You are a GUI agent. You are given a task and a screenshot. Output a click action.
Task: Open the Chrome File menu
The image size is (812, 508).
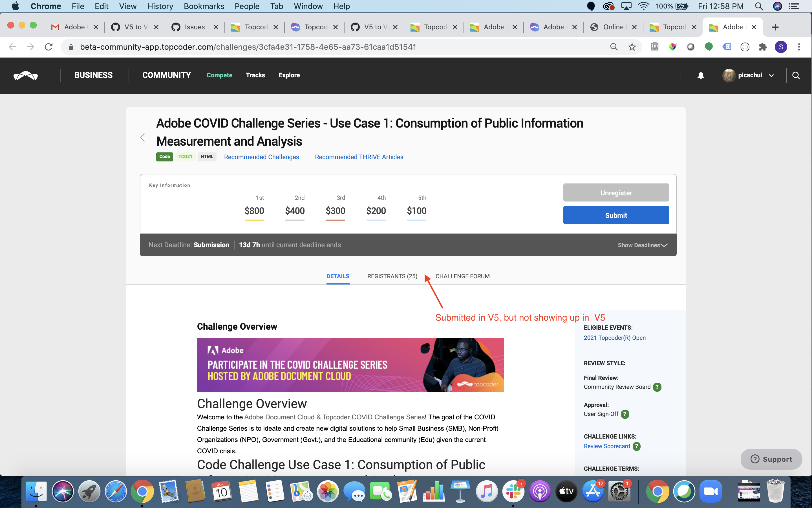tap(78, 6)
